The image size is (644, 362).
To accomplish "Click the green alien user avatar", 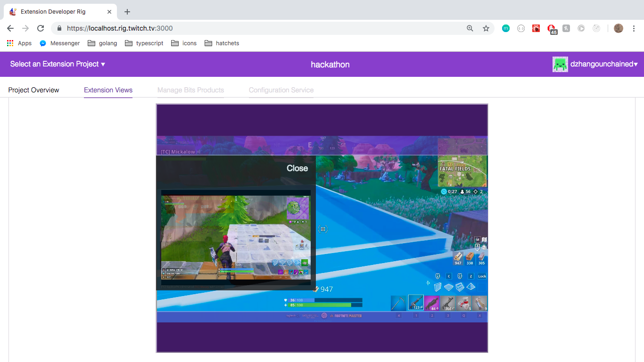I will (x=560, y=64).
